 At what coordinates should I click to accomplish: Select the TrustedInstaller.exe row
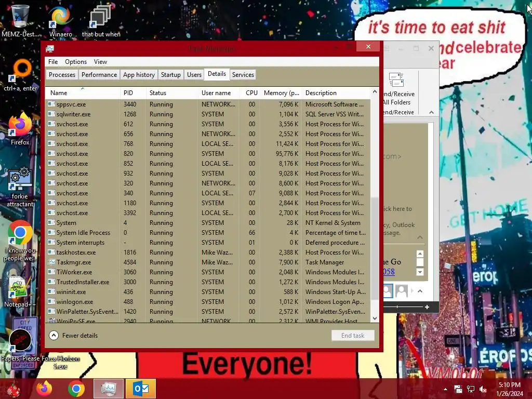[208, 282]
